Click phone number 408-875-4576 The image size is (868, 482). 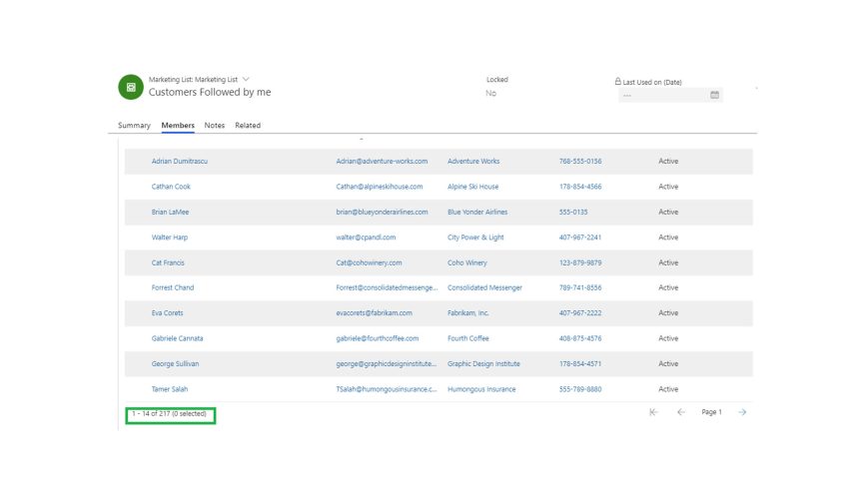pos(580,339)
